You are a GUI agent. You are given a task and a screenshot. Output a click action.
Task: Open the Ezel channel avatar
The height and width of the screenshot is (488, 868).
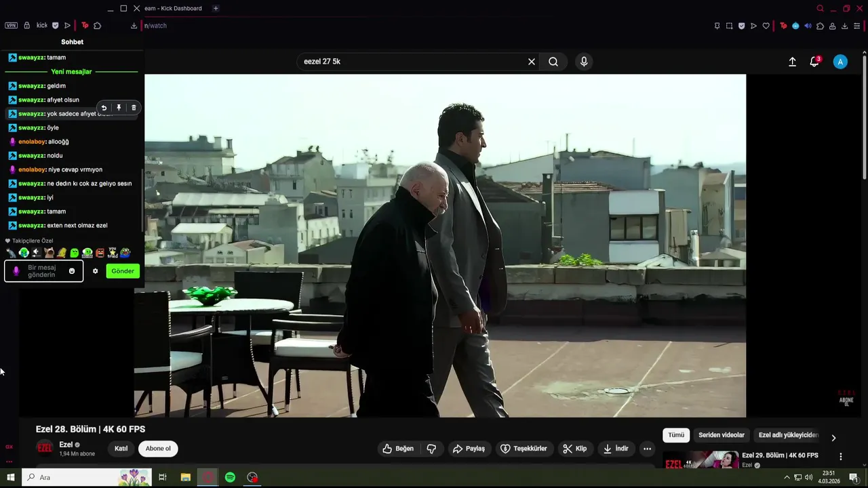(45, 448)
